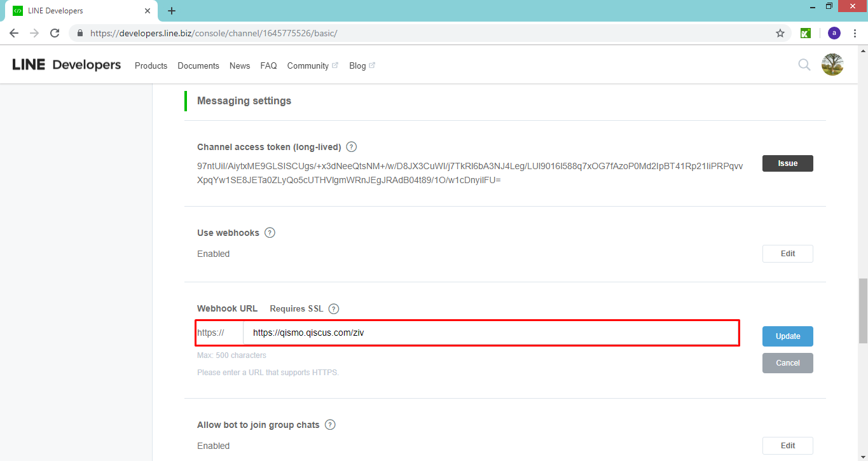This screenshot has height=461, width=868.
Task: Bookmark page with star icon
Action: coord(780,33)
